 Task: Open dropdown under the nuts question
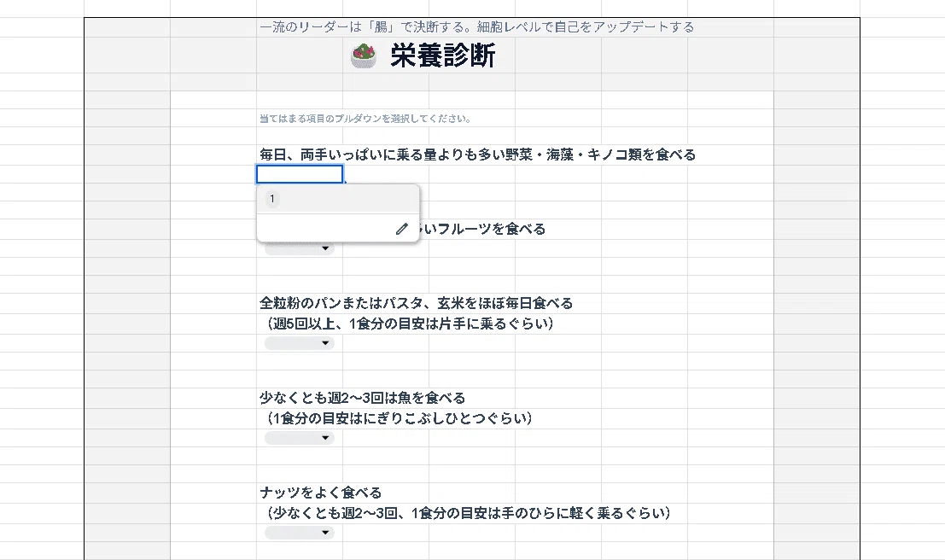pyautogui.click(x=300, y=533)
